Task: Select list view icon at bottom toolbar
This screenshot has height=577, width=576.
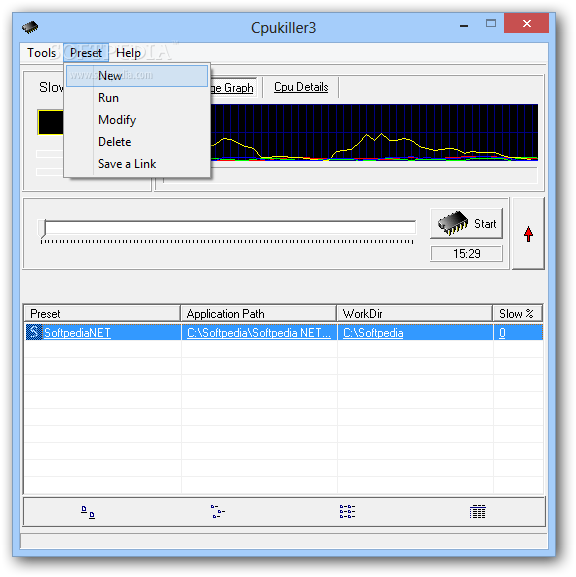Action: tap(347, 512)
